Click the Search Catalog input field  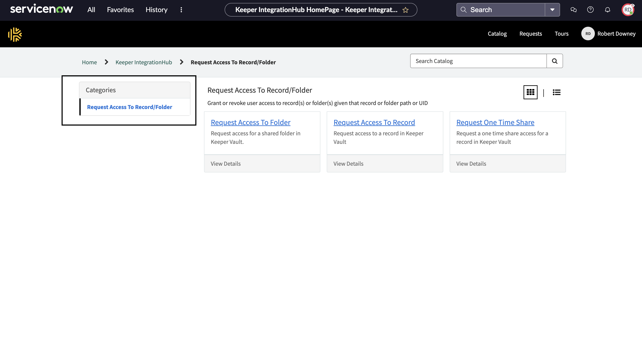click(478, 61)
